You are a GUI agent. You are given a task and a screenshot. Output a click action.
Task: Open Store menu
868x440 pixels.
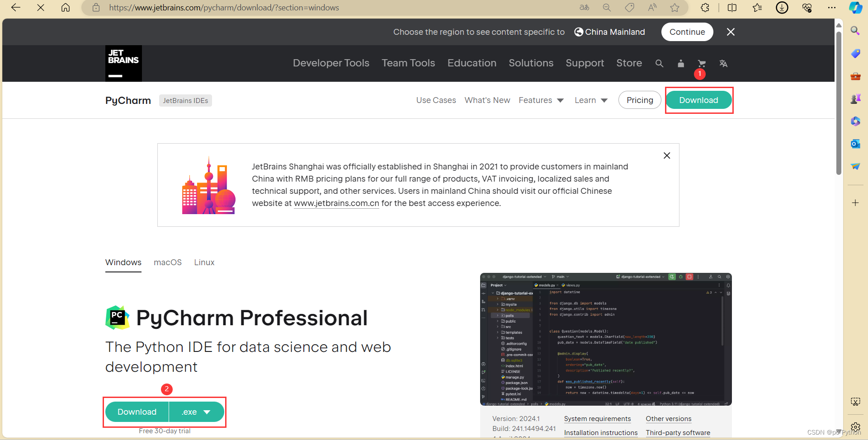pos(629,63)
